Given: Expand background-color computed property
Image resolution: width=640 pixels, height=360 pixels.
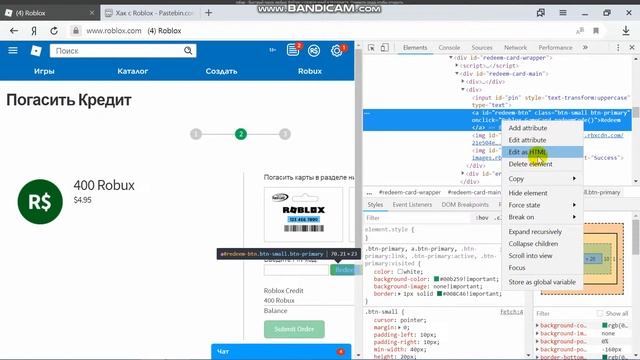Looking at the screenshot, I should pyautogui.click(x=538, y=325).
